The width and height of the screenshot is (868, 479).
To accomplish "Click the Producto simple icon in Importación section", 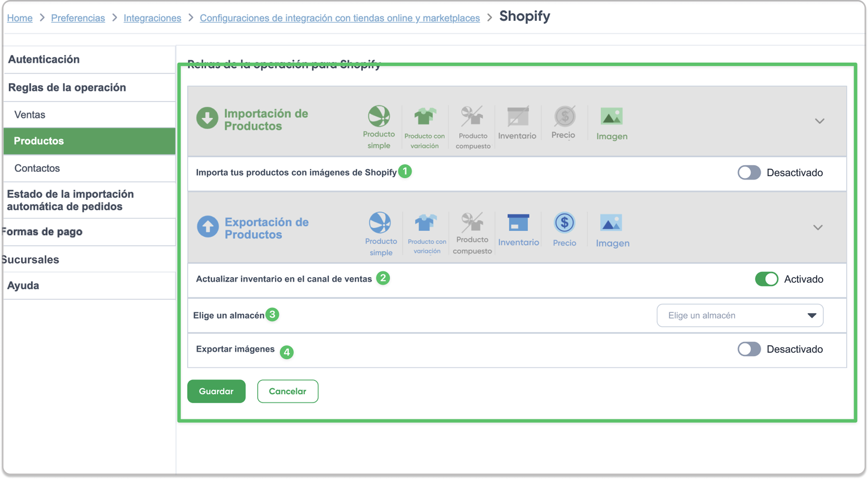I will 379,116.
